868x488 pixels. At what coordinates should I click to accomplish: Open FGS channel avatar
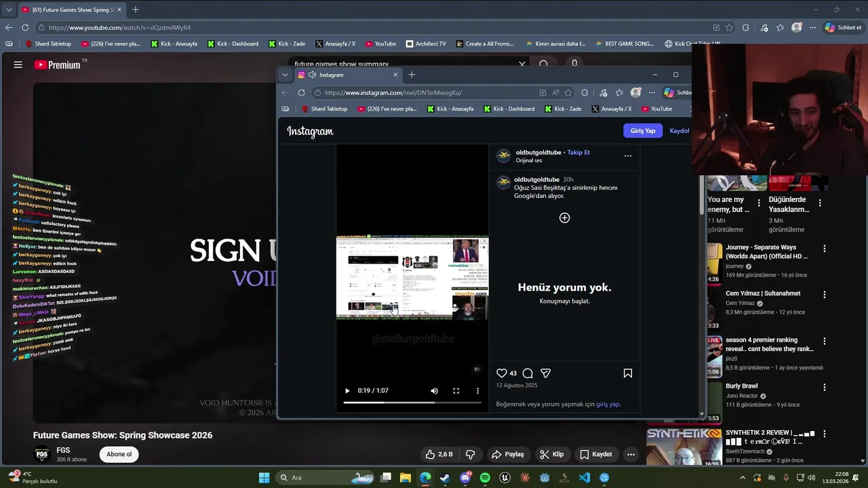(x=42, y=454)
